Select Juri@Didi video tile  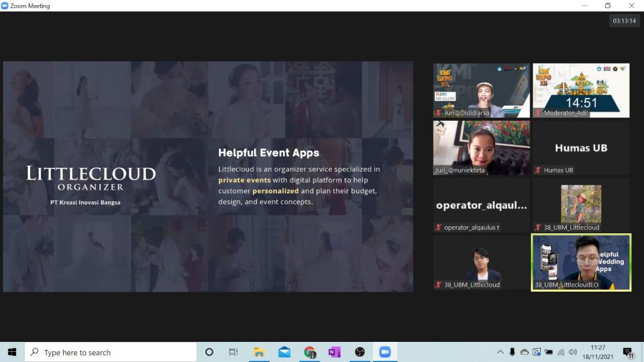(481, 90)
